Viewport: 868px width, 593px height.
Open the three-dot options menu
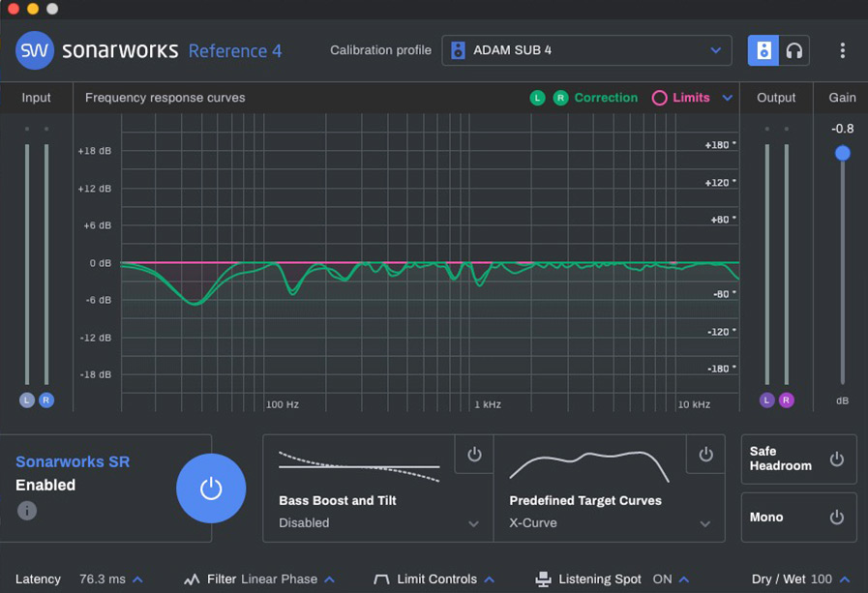842,50
